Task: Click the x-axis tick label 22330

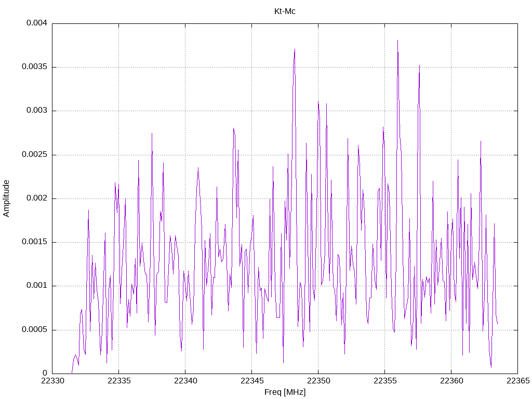Action: tap(52, 381)
